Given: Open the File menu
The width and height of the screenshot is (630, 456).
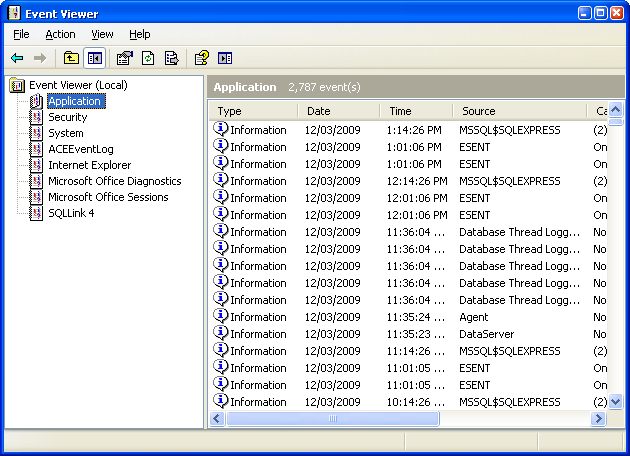Looking at the screenshot, I should [21, 35].
